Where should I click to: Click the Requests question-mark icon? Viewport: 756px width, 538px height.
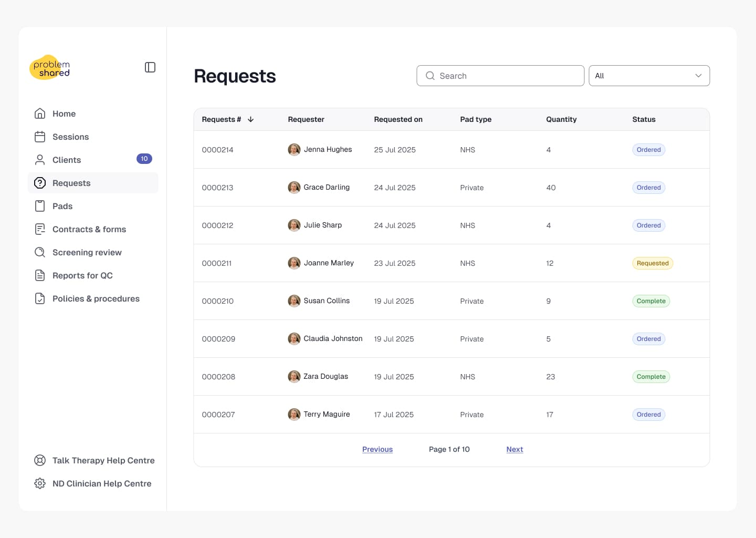40,183
